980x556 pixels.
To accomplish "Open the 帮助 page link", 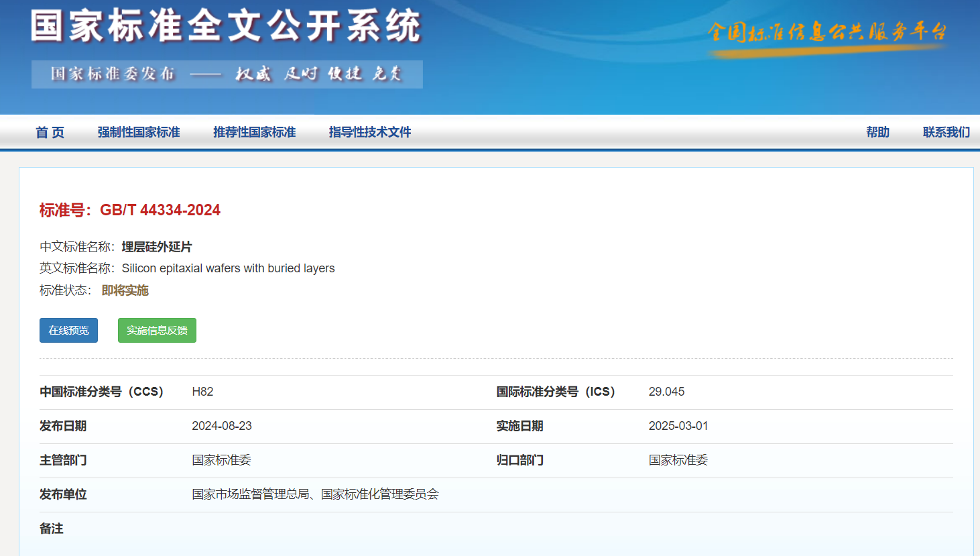I will 877,133.
